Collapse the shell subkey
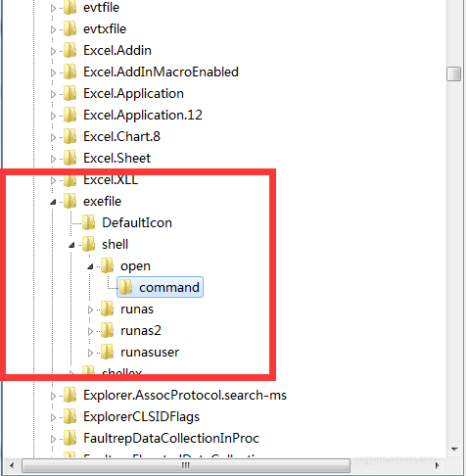Image resolution: width=466 pixels, height=476 pixels. click(x=71, y=245)
